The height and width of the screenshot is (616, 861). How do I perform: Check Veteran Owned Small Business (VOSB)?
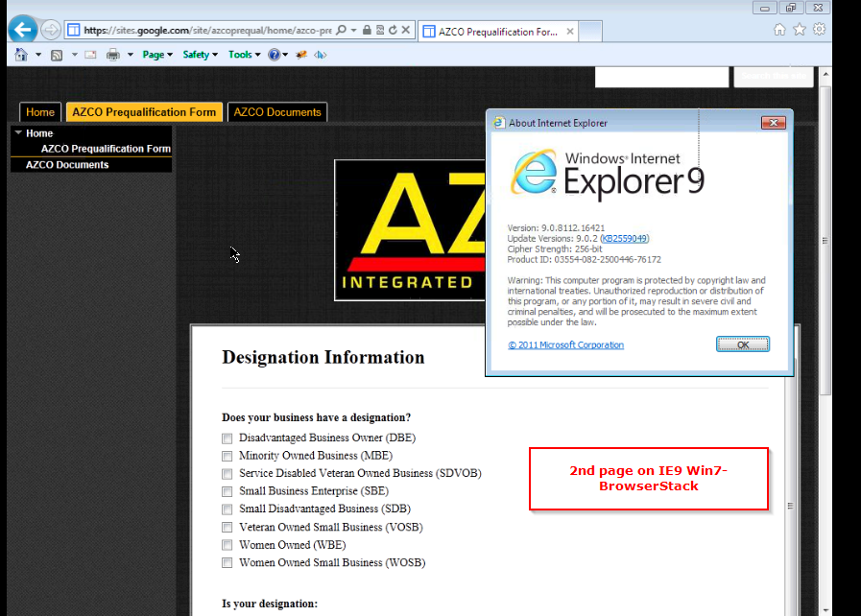227,527
